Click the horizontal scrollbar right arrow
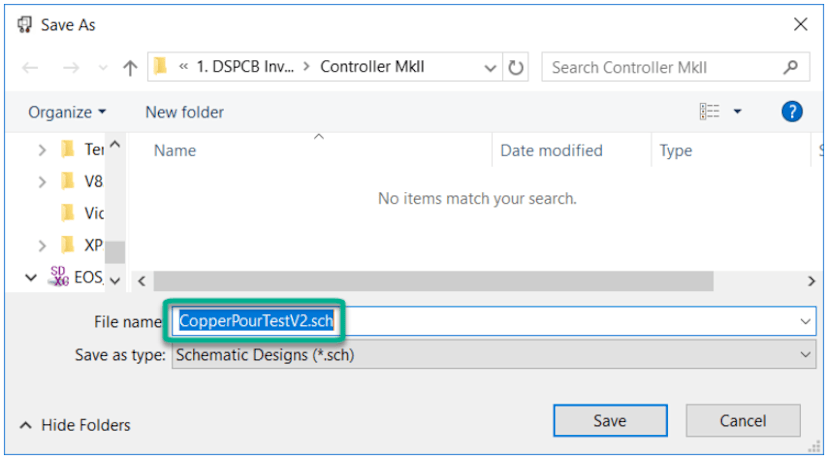The height and width of the screenshot is (460, 829). [x=812, y=281]
